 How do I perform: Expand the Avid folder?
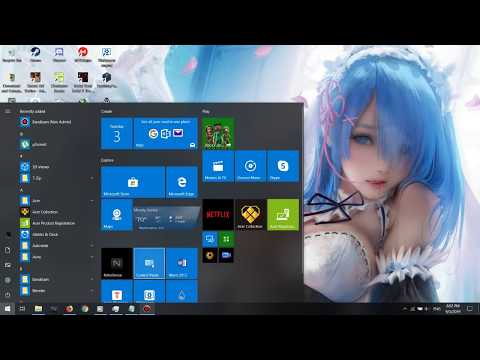(57, 257)
